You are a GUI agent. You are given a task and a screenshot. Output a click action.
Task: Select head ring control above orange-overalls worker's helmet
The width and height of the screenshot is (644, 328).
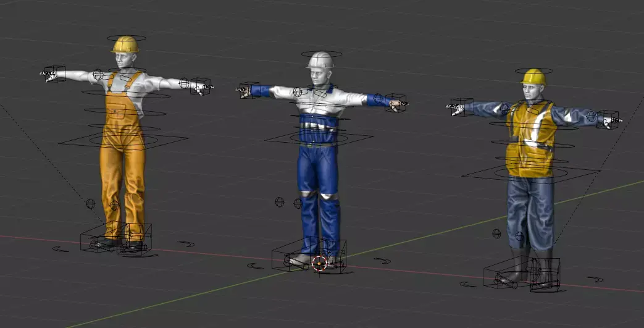click(x=127, y=38)
